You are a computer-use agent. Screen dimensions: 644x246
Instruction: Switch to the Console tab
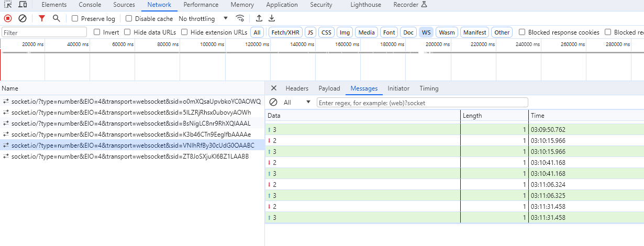coord(90,5)
